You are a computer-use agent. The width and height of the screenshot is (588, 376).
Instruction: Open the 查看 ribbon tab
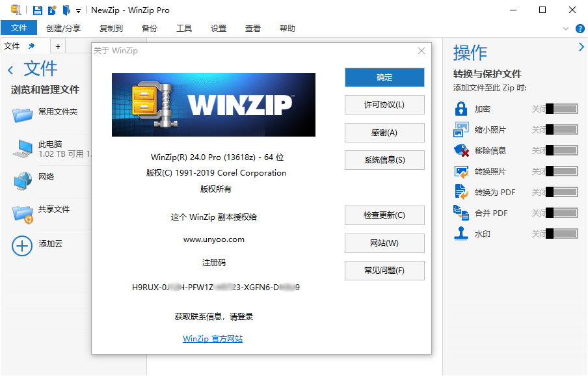pyautogui.click(x=253, y=29)
